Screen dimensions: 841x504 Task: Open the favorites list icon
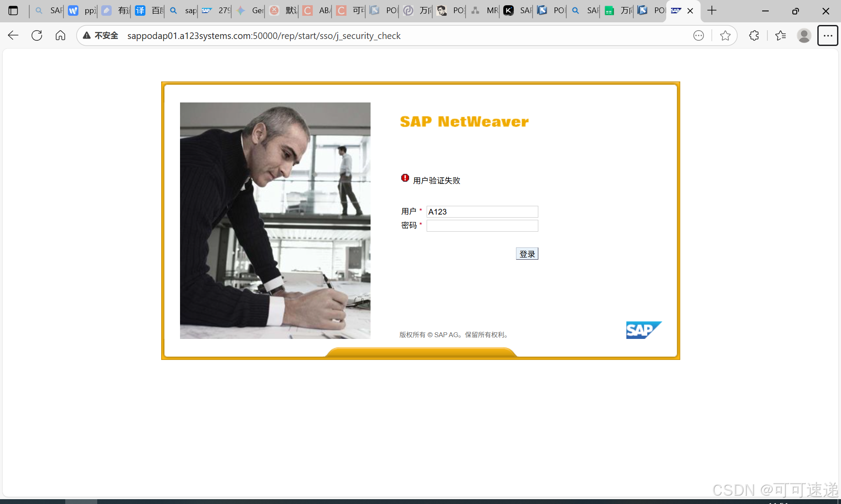781,35
